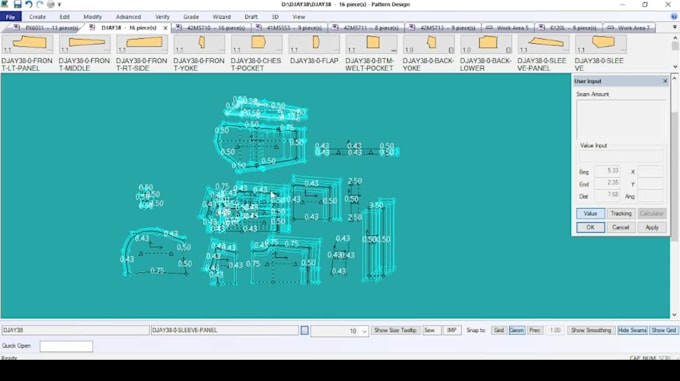Open the 3D menu
The image size is (680, 381).
(275, 17)
